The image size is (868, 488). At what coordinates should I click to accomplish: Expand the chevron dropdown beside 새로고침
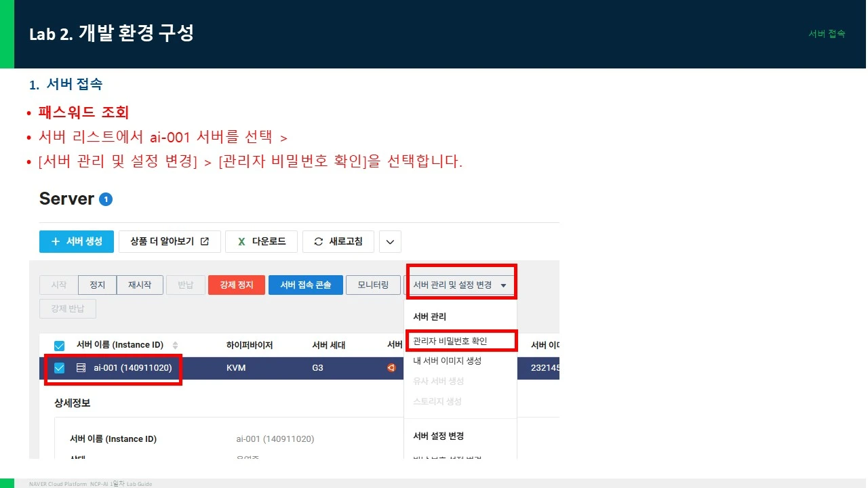coord(390,242)
